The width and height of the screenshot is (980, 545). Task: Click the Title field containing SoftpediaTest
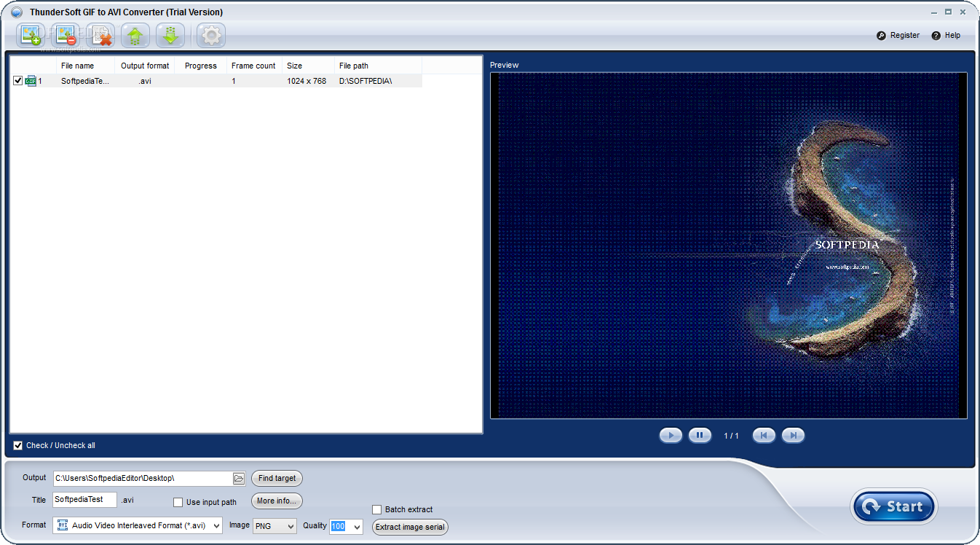coord(84,500)
